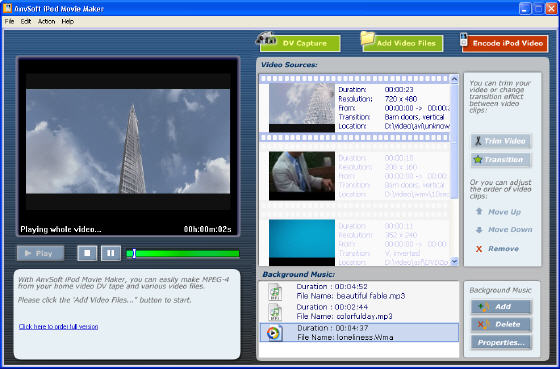The height and width of the screenshot is (369, 560).
Task: Select the skyscraper video clip thumbnail
Action: click(302, 108)
